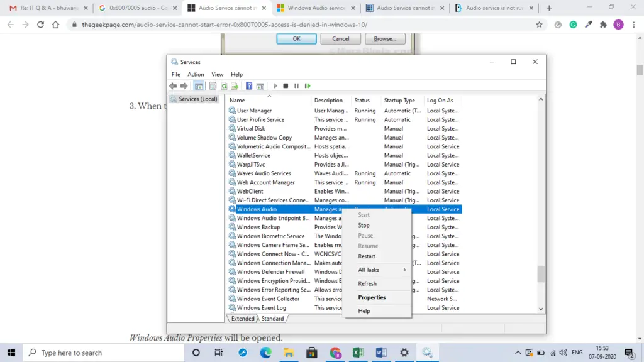This screenshot has width=644, height=362.
Task: Sort by the Startup Type column header
Action: point(402,100)
